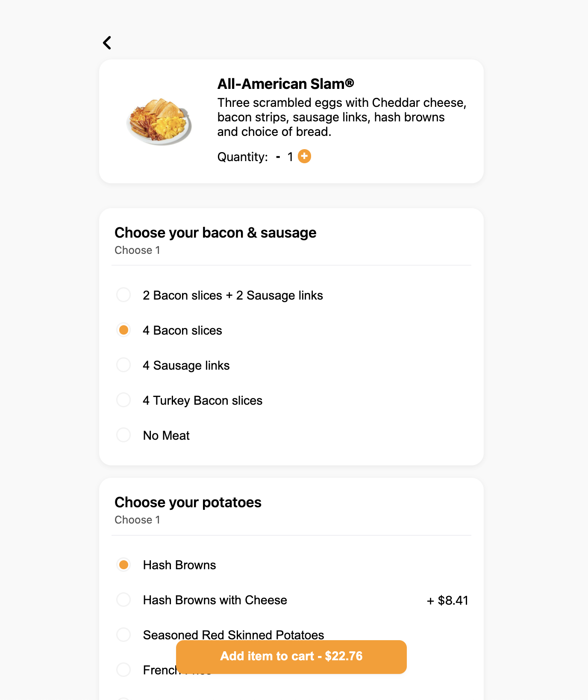Viewport: 588px width, 700px height.
Task: Increase quantity with the orange plus icon
Action: [x=304, y=156]
